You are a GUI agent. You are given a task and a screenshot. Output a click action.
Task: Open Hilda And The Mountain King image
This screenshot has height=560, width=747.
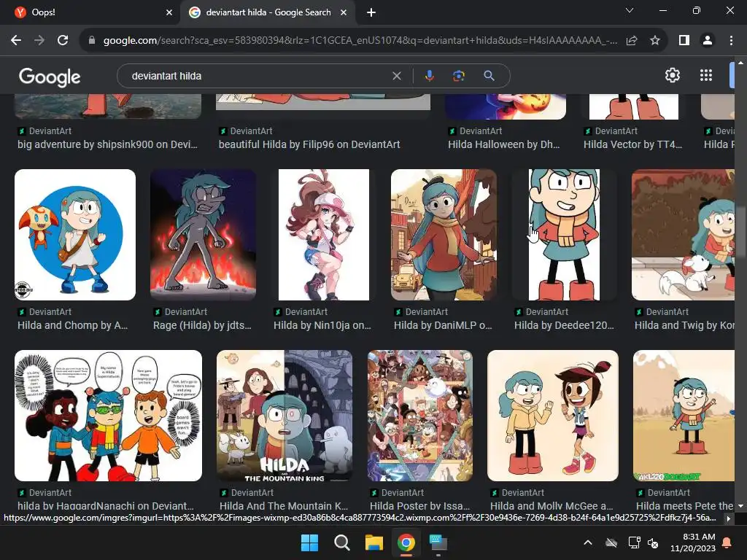click(285, 416)
